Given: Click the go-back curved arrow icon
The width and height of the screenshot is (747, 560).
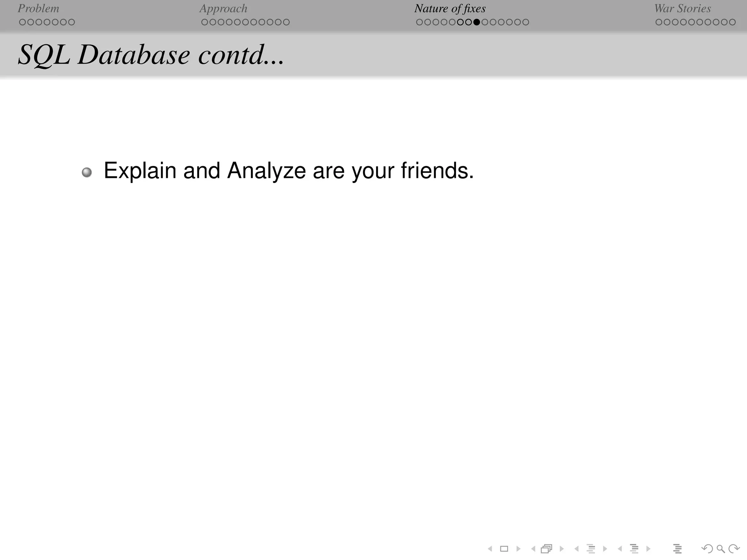Looking at the screenshot, I should pos(707,549).
